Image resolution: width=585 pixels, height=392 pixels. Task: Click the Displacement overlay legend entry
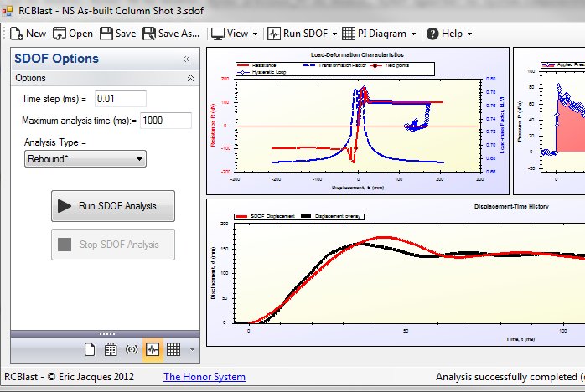331,216
